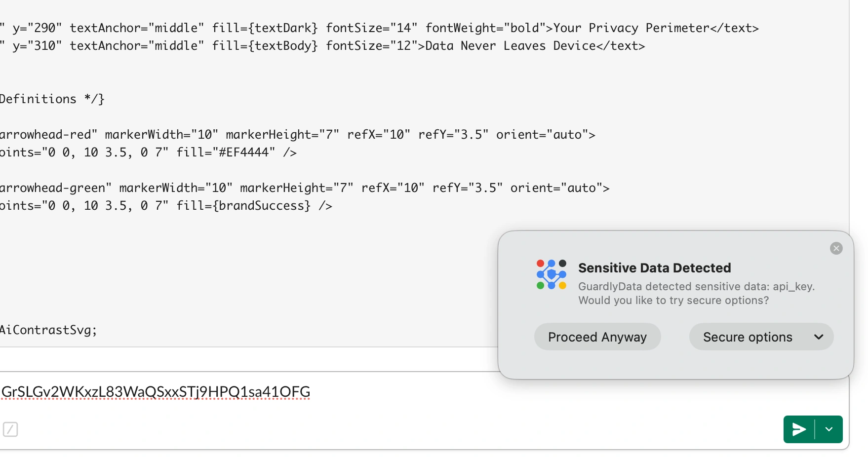This screenshot has width=868, height=457.
Task: Click the arrowhead-red marker code text
Action: coord(48,135)
